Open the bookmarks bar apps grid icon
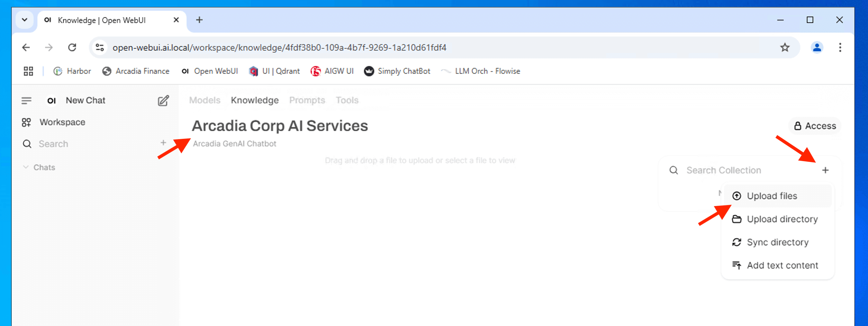This screenshot has height=326, width=868. click(28, 71)
